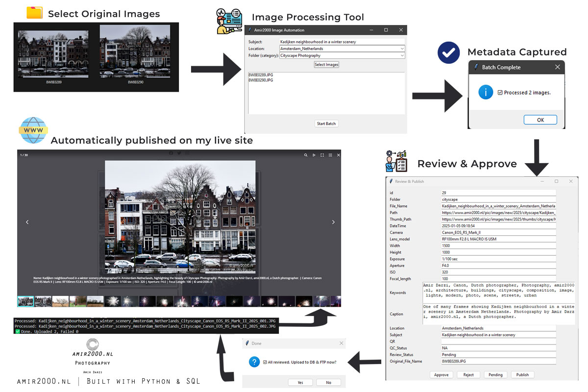The width and height of the screenshot is (588, 392).
Task: Click the zoom magnifier icon in the gallery viewer
Action: pos(306,155)
